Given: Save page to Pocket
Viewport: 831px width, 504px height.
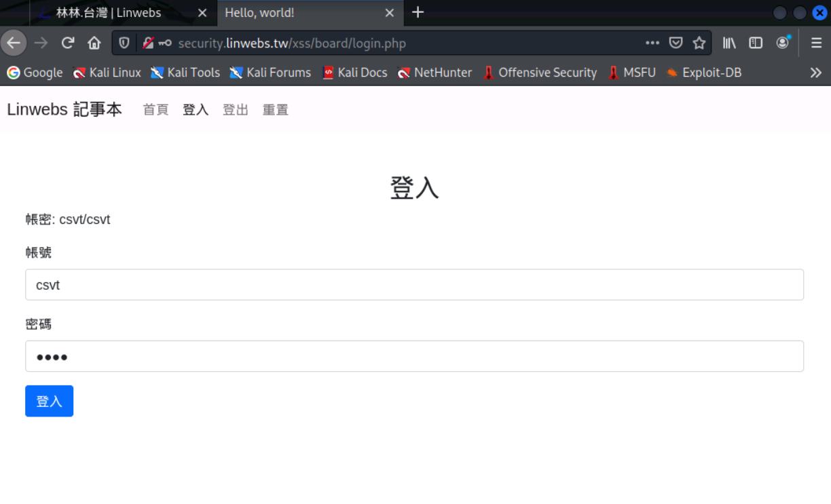Looking at the screenshot, I should [x=676, y=43].
